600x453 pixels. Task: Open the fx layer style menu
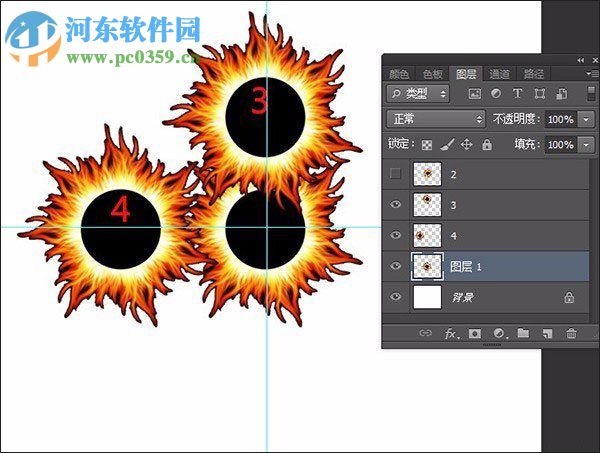452,334
